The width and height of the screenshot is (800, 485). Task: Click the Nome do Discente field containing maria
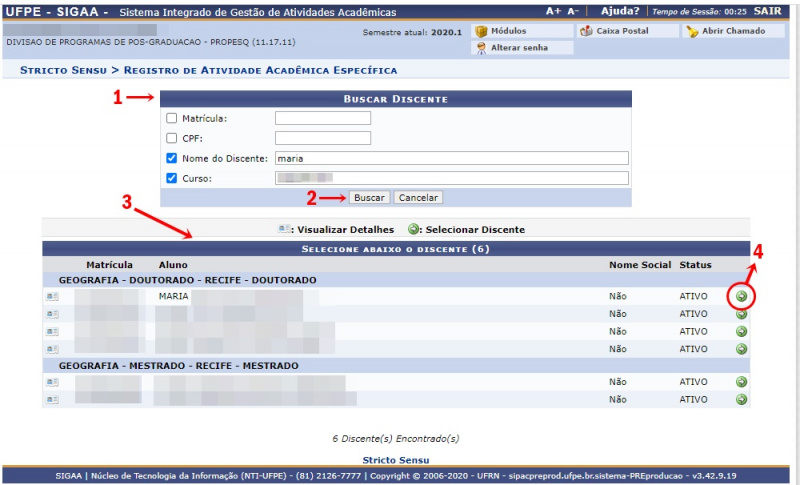click(x=452, y=158)
